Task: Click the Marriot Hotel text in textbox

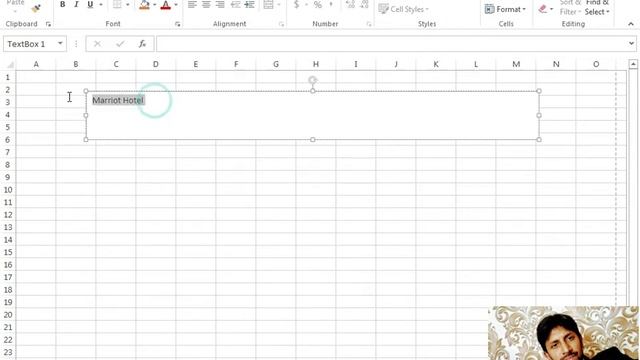Action: click(x=118, y=100)
